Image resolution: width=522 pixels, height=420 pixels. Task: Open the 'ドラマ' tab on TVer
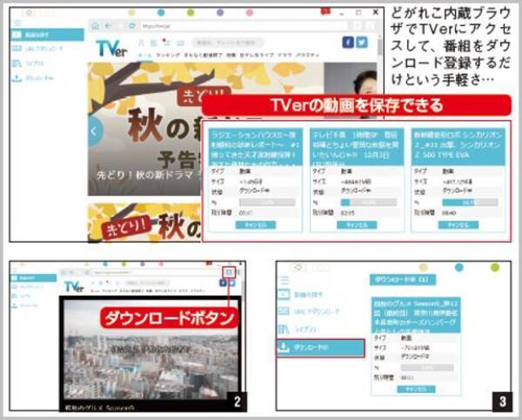click(x=284, y=55)
